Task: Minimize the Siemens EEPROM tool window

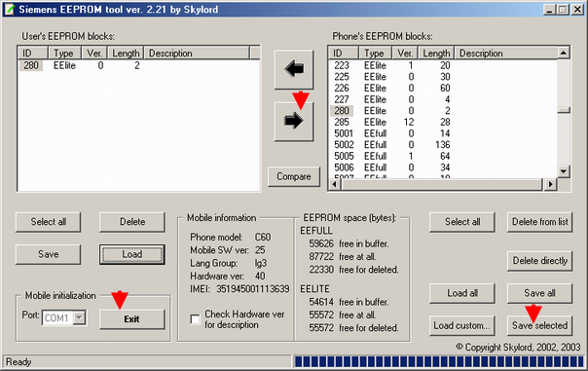Action: pos(549,10)
